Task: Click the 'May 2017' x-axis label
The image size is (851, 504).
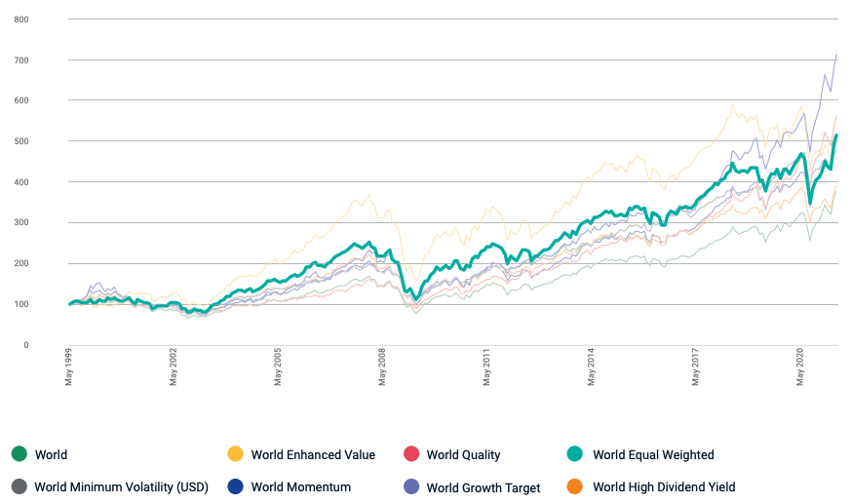Action: click(x=695, y=368)
